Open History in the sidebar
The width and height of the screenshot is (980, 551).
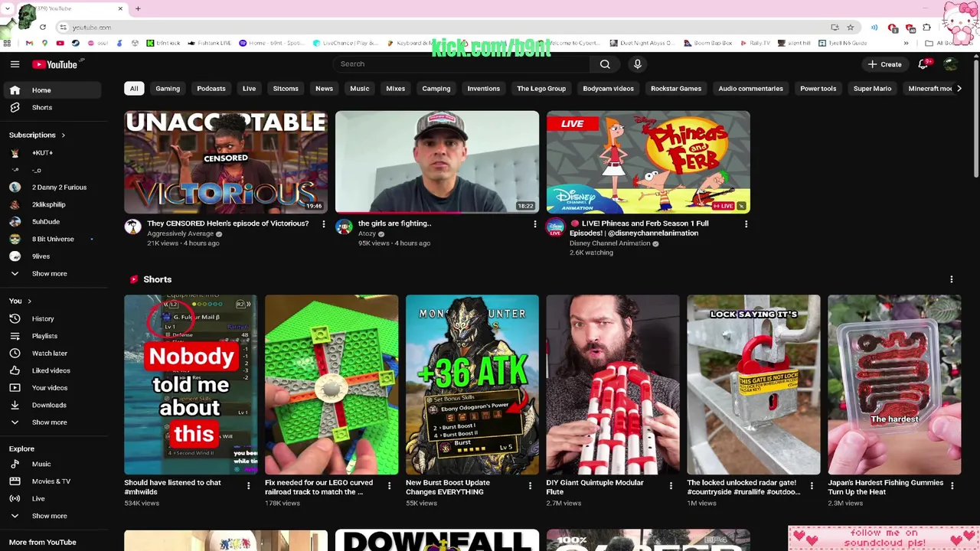coord(51,318)
